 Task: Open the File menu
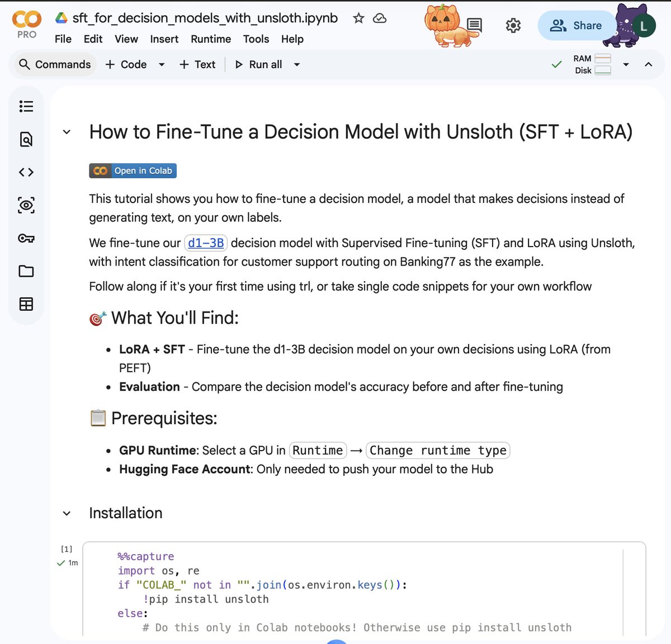[x=63, y=39]
